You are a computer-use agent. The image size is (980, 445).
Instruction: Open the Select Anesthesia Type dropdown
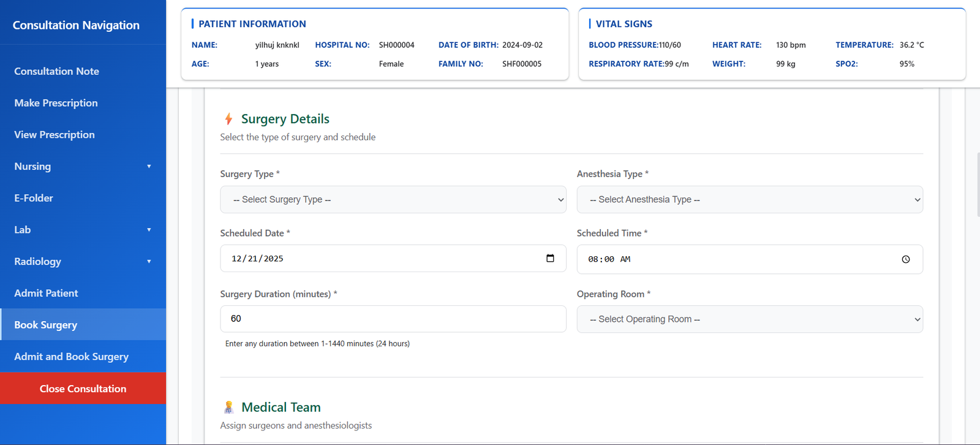(x=749, y=200)
